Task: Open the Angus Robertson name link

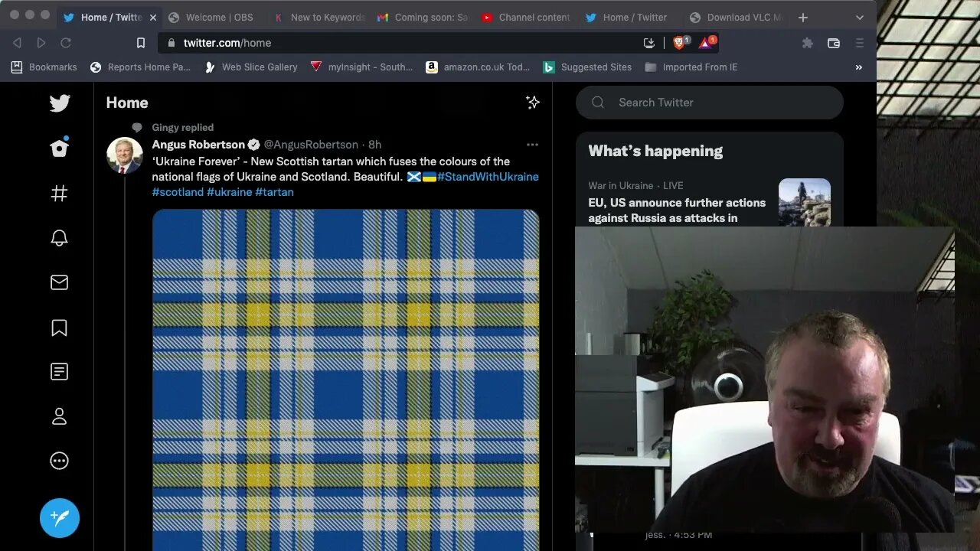Action: click(198, 145)
